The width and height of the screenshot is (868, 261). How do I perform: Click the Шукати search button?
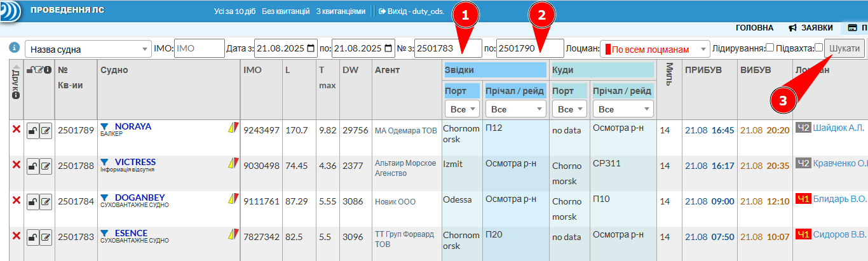[x=846, y=49]
